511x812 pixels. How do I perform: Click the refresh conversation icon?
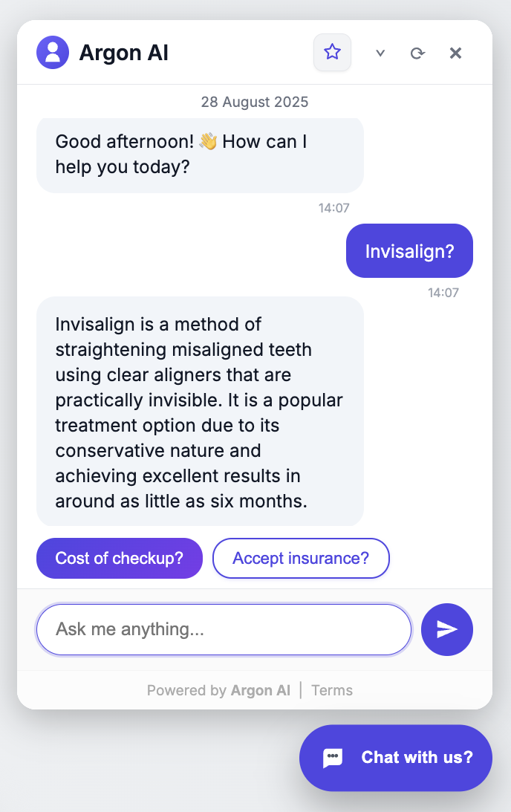pos(418,53)
